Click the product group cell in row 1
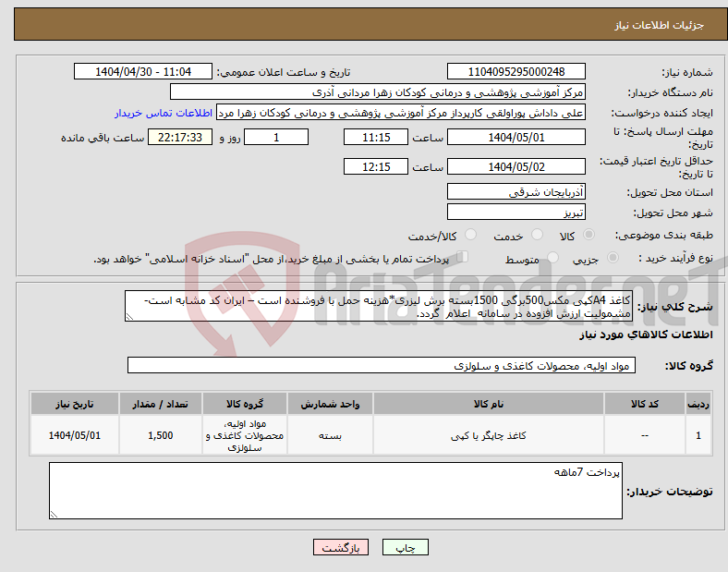The width and height of the screenshot is (728, 572). (x=245, y=435)
